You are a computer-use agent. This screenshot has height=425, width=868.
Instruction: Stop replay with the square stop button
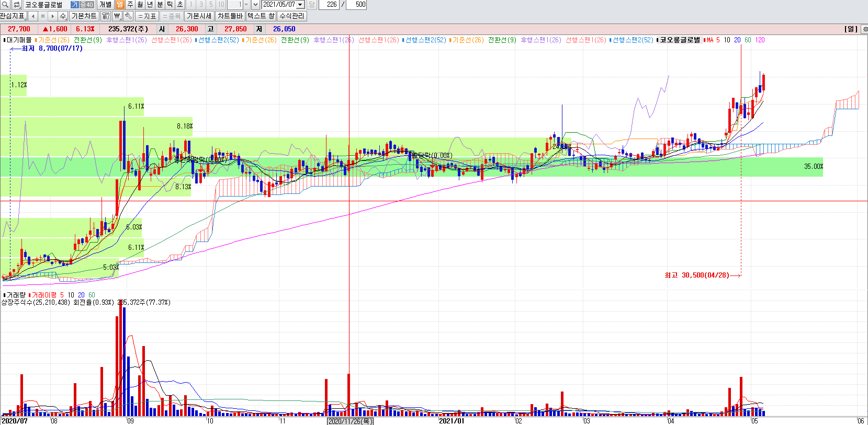pos(43,16)
